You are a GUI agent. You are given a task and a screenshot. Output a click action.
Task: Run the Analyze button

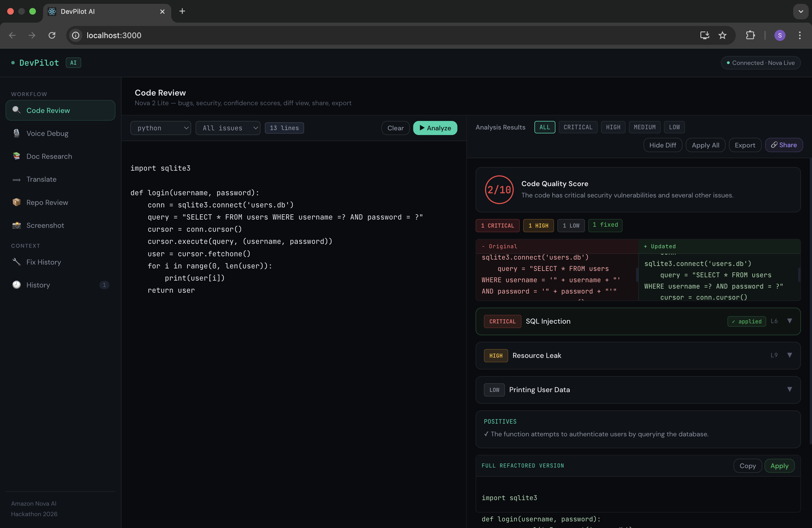point(435,128)
